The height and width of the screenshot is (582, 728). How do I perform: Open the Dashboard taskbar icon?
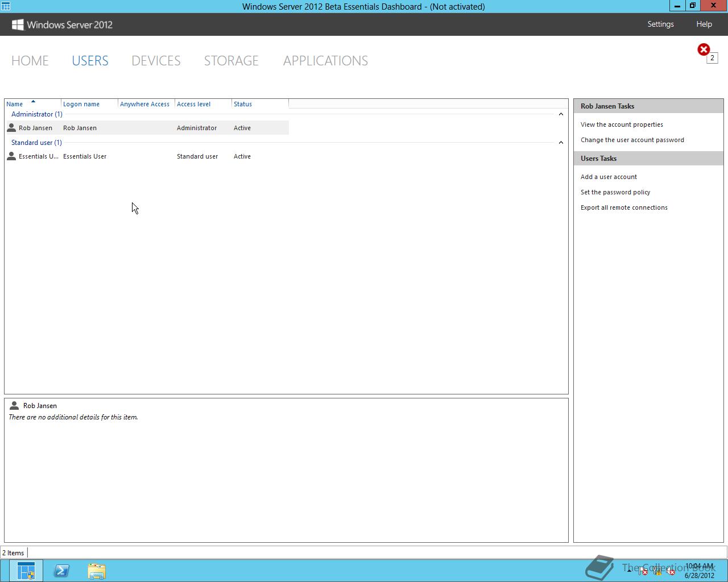pyautogui.click(x=26, y=571)
